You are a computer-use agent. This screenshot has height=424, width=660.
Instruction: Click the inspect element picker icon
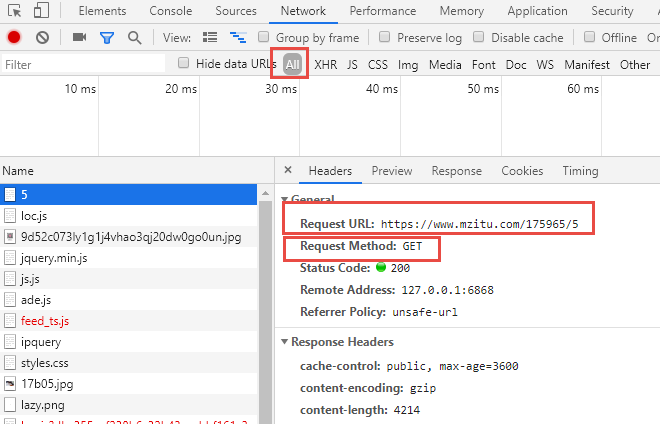(x=14, y=11)
